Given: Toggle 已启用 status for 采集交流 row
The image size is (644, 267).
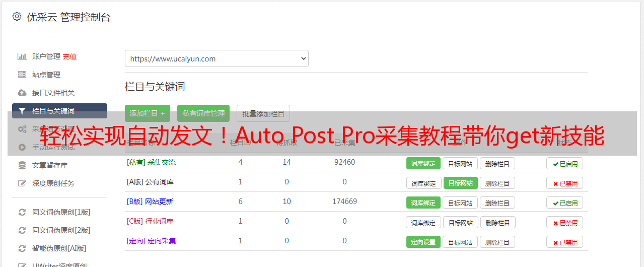Looking at the screenshot, I should click(x=564, y=163).
